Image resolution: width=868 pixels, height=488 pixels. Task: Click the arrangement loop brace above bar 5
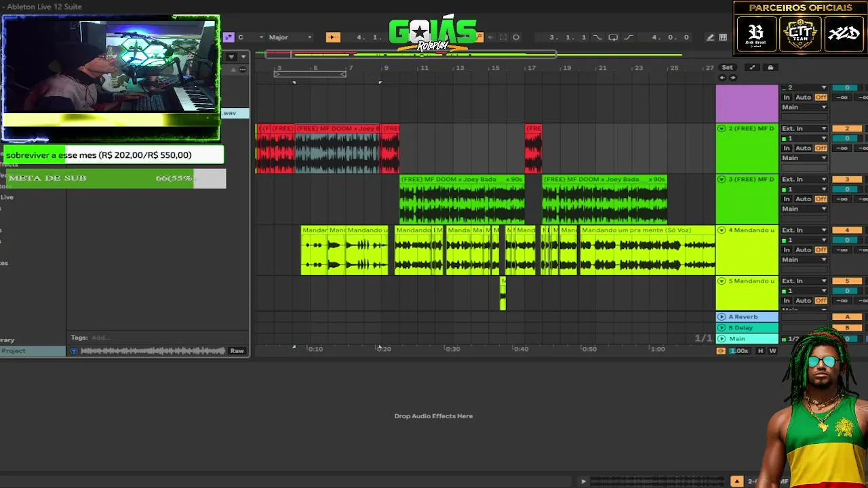coord(310,74)
